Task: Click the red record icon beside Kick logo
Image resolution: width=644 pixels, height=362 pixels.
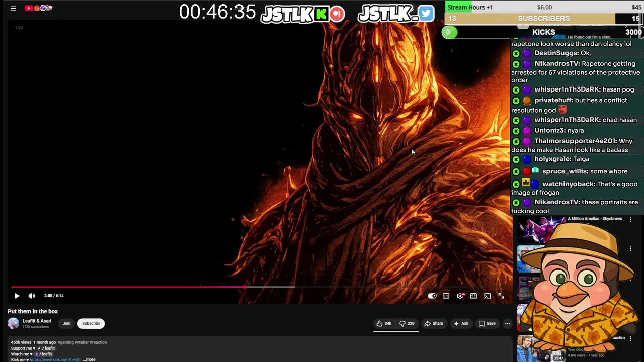Action: coord(337,14)
